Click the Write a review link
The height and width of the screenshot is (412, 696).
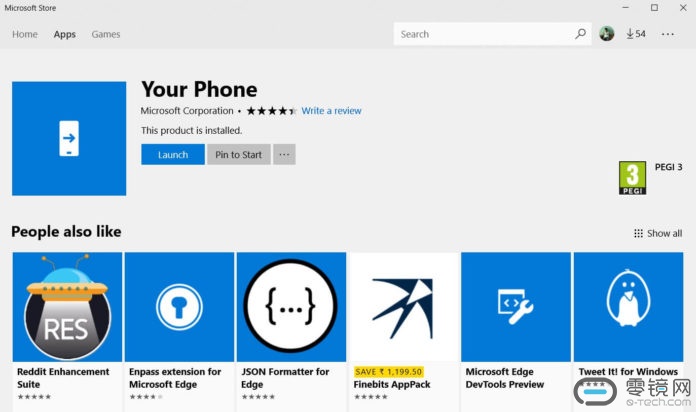332,111
